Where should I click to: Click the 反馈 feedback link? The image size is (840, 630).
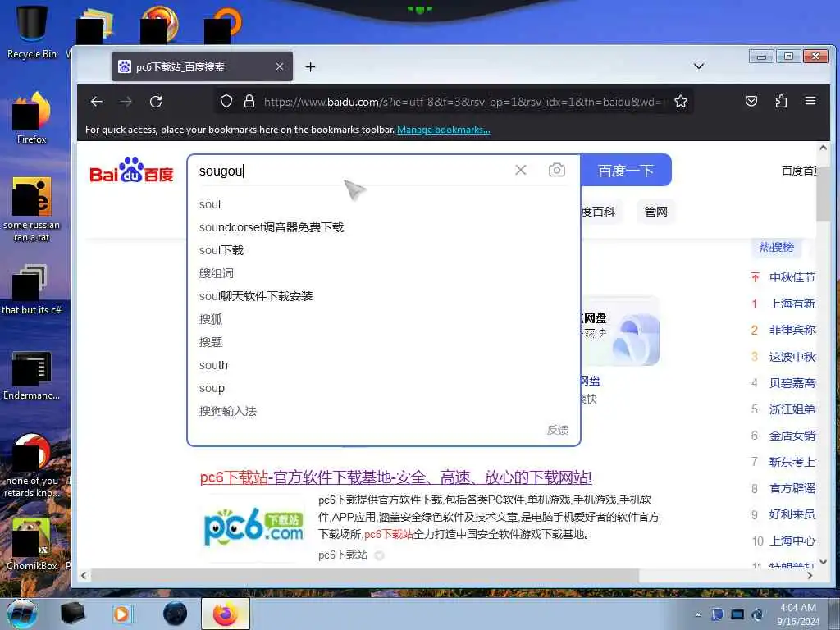[x=557, y=430]
